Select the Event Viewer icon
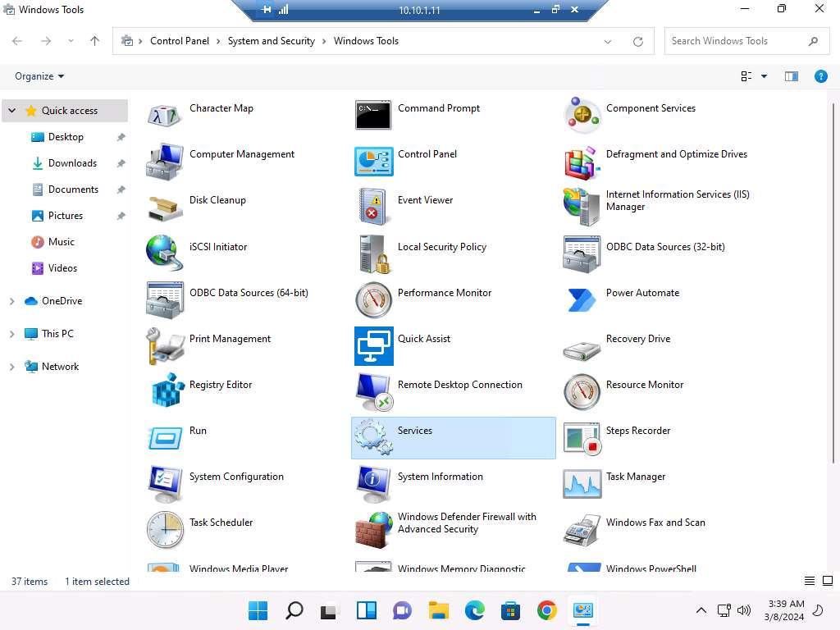This screenshot has width=840, height=630. pos(373,207)
